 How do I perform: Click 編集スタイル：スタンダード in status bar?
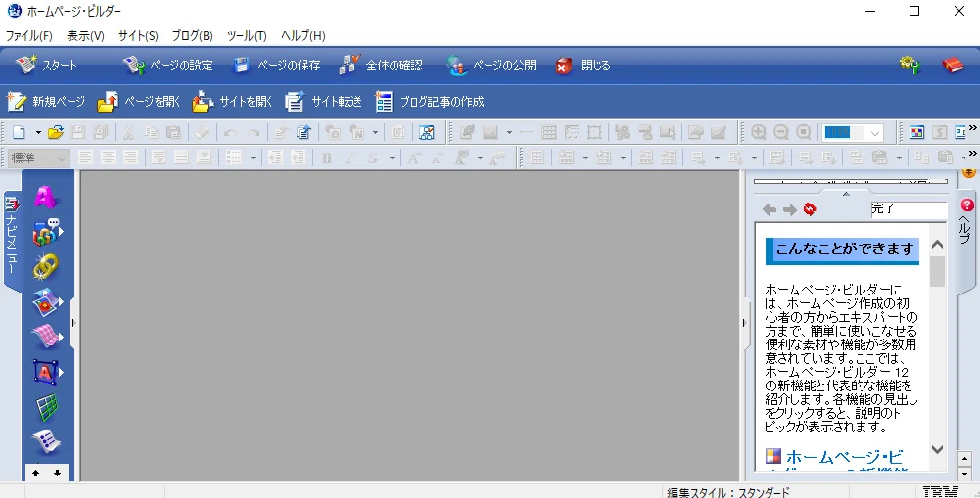point(728,492)
